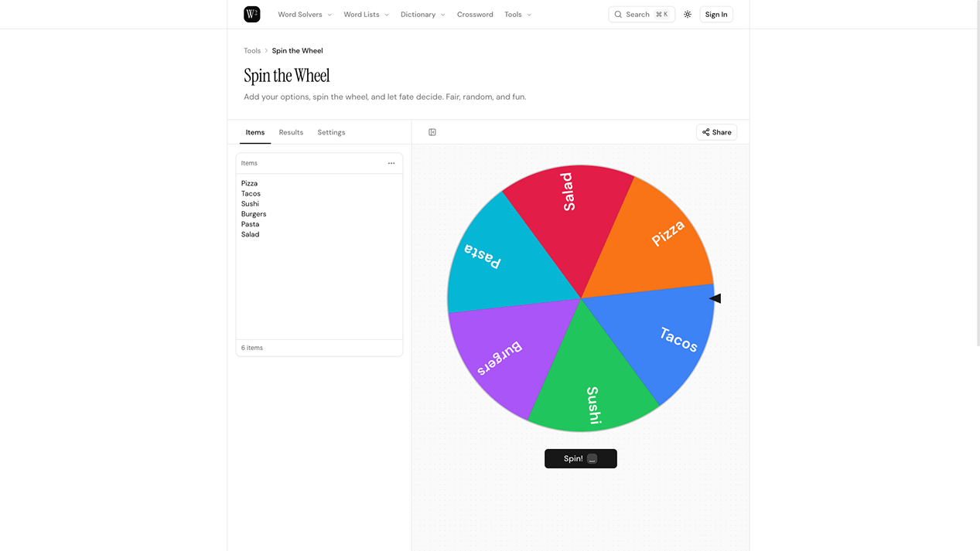980x551 pixels.
Task: Open the Tools dropdown menu
Action: (x=517, y=15)
